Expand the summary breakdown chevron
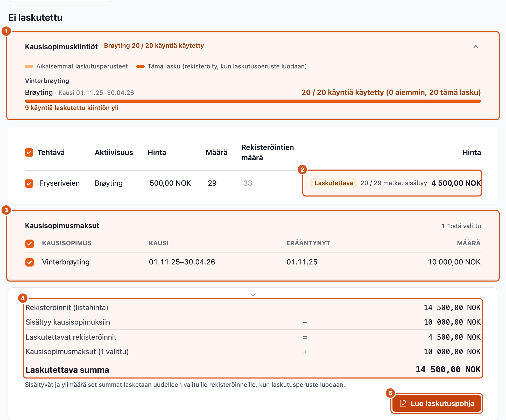Image resolution: width=506 pixels, height=420 pixels. pyautogui.click(x=253, y=295)
